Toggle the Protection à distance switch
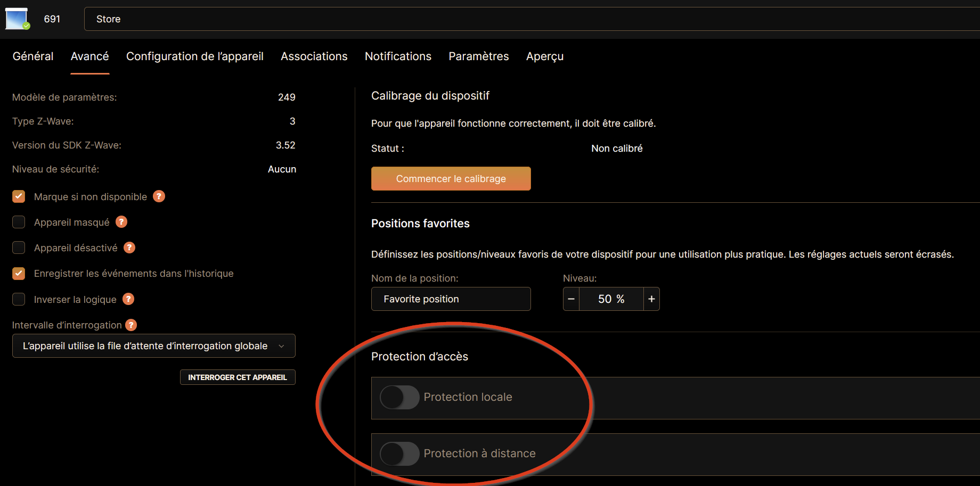This screenshot has width=980, height=486. (399, 454)
